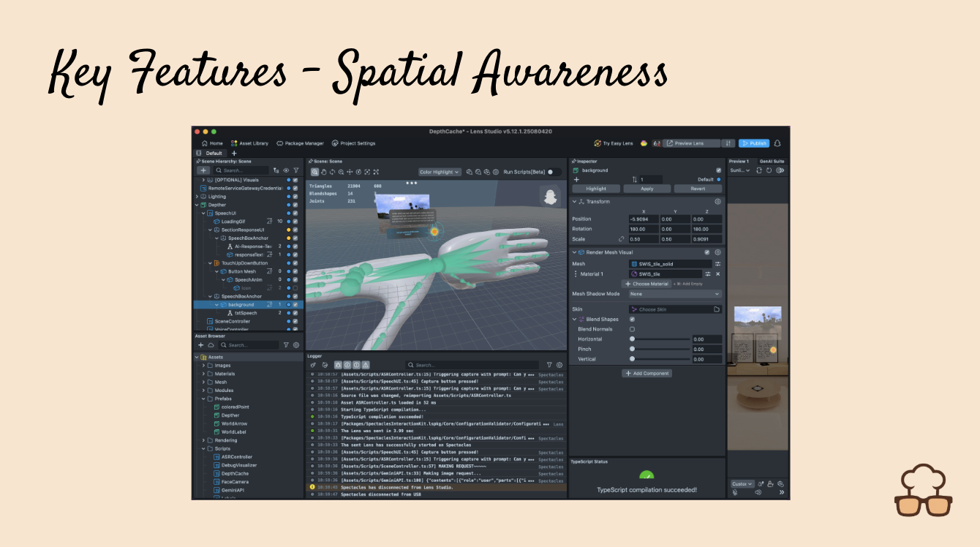The height and width of the screenshot is (547, 980).
Task: Click the Revert button in Inspector
Action: (x=699, y=189)
